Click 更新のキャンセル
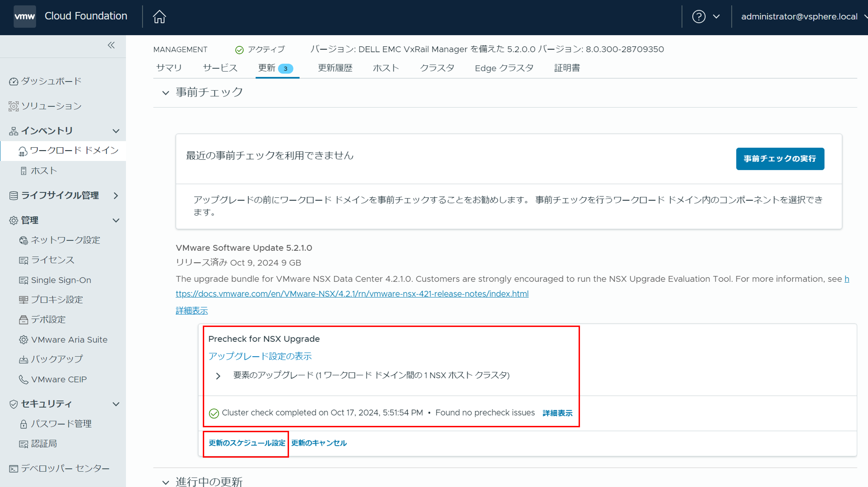Viewport: 868px width, 487px height. point(319,443)
